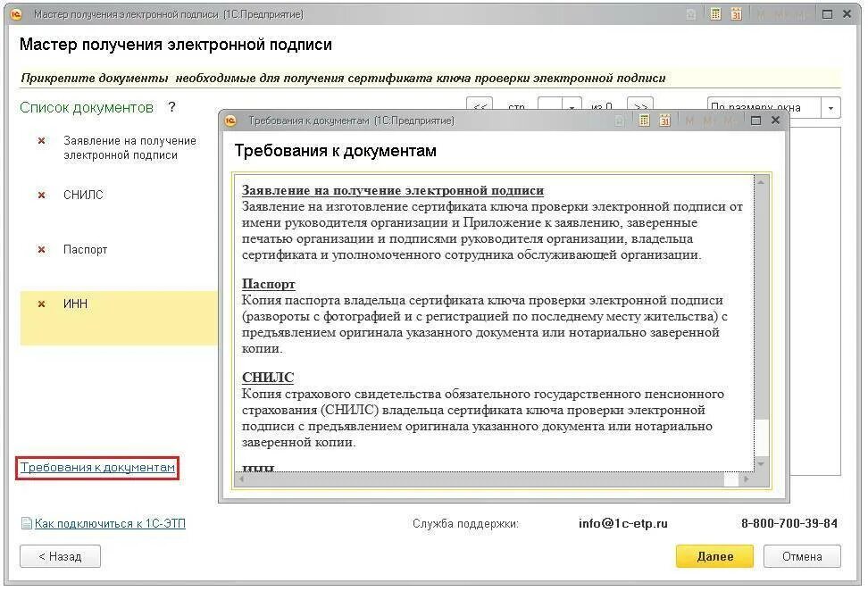Select СНИЛС in the document list
The image size is (868, 591).
tap(83, 195)
